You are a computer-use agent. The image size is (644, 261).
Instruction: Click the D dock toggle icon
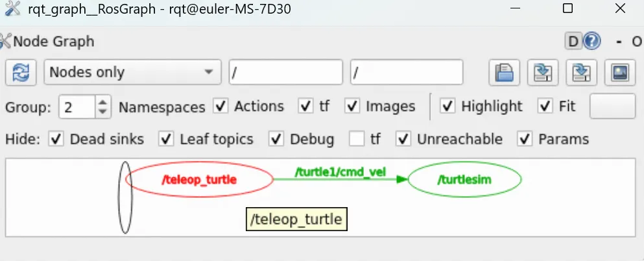click(x=574, y=42)
